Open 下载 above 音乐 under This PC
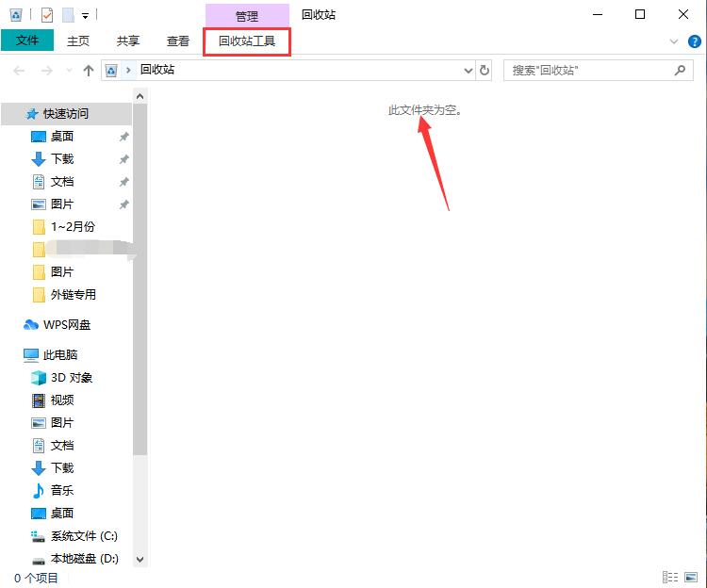This screenshot has height=588, width=707. pos(62,468)
